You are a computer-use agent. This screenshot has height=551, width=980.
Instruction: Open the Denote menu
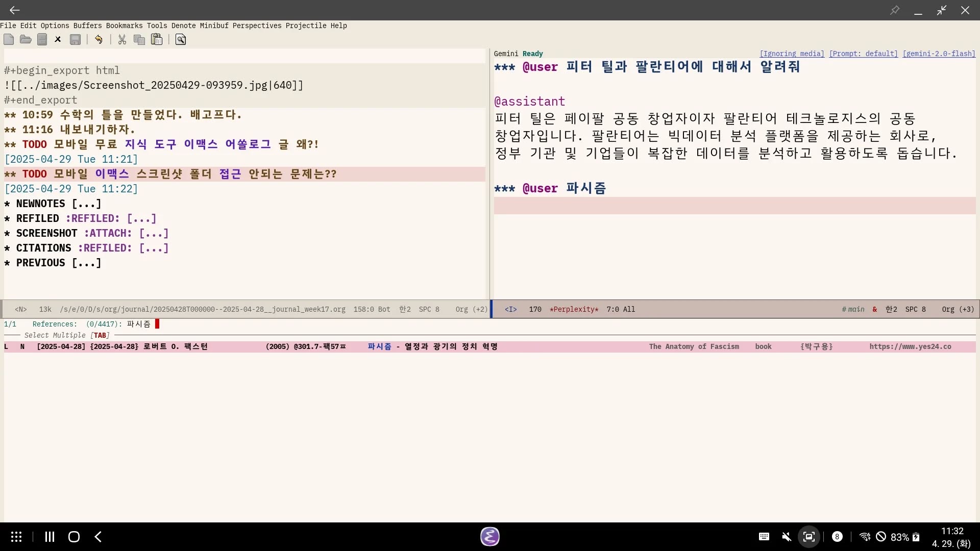(183, 26)
